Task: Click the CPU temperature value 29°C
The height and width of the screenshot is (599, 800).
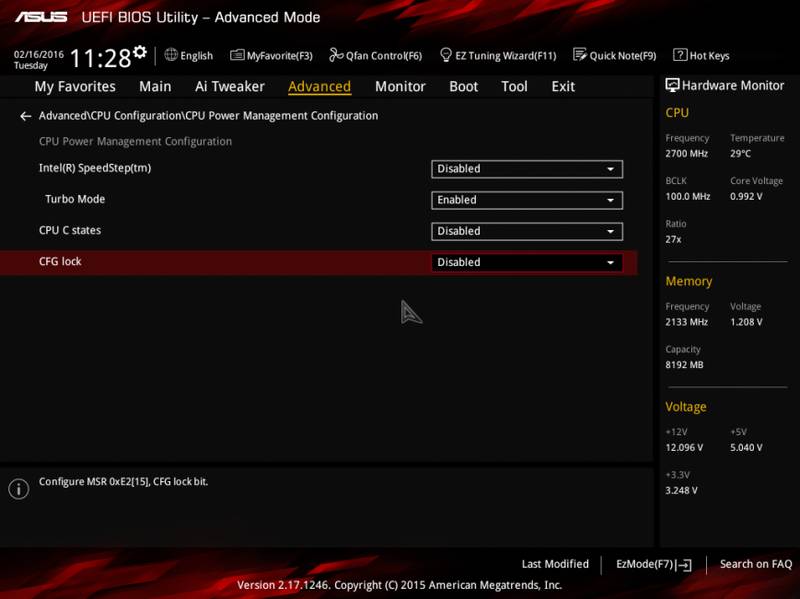Action: point(740,154)
